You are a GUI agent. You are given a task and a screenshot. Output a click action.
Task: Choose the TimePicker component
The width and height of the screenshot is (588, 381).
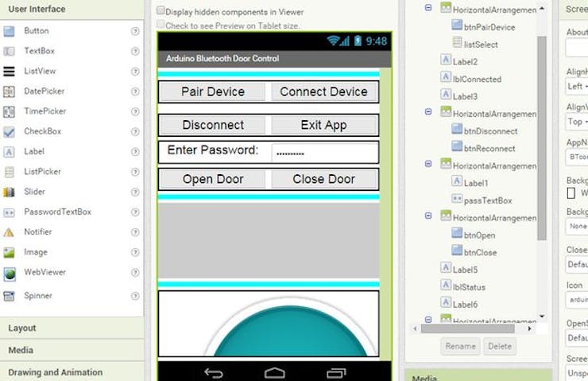pyautogui.click(x=44, y=111)
